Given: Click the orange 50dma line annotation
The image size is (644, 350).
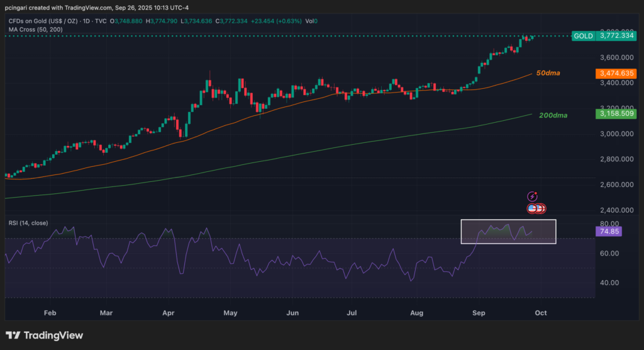Looking at the screenshot, I should (x=547, y=74).
